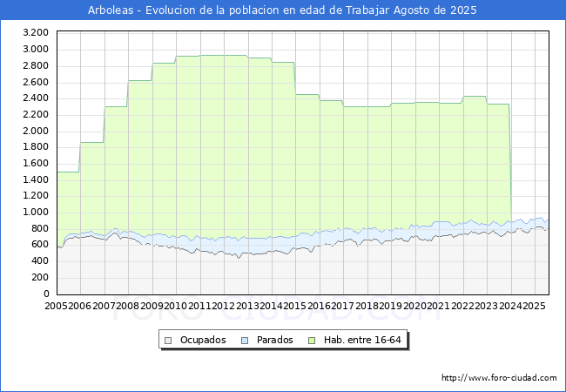Select the 2023 label on the x-axis
This screenshot has height=392, width=566.
485,306
